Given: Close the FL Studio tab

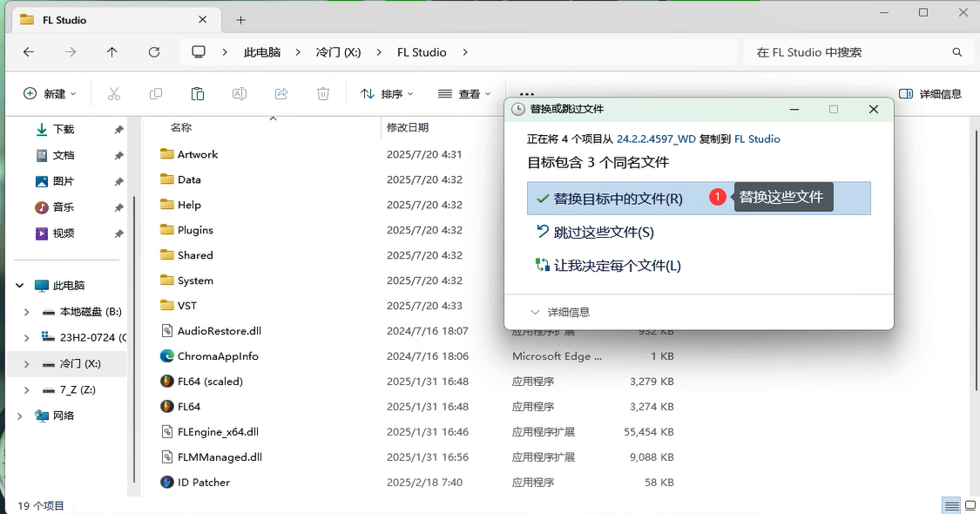Looking at the screenshot, I should [202, 20].
